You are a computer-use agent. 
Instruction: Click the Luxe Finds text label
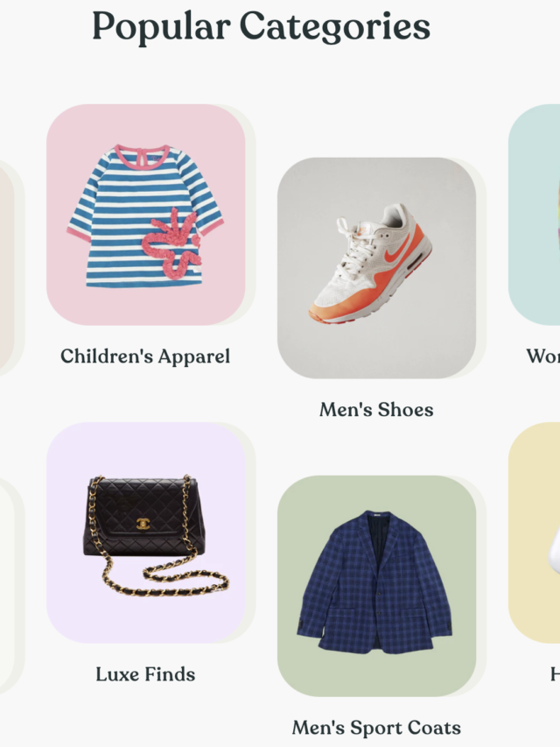145,674
